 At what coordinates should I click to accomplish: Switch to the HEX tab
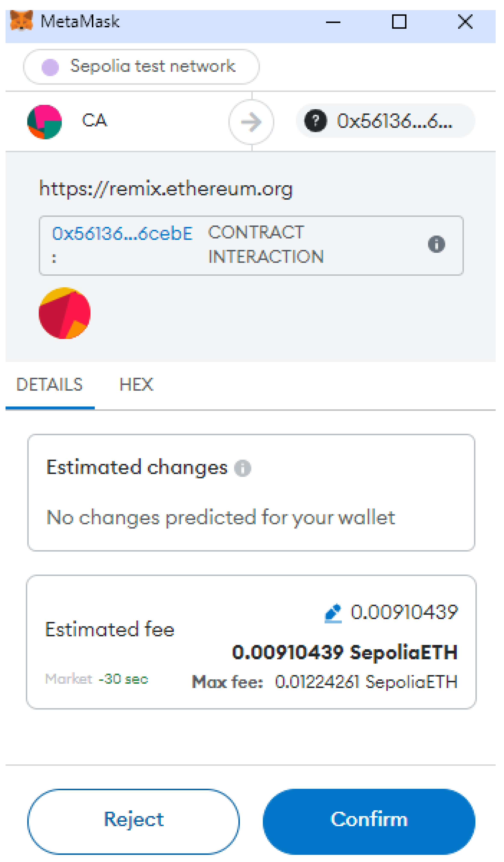[136, 385]
